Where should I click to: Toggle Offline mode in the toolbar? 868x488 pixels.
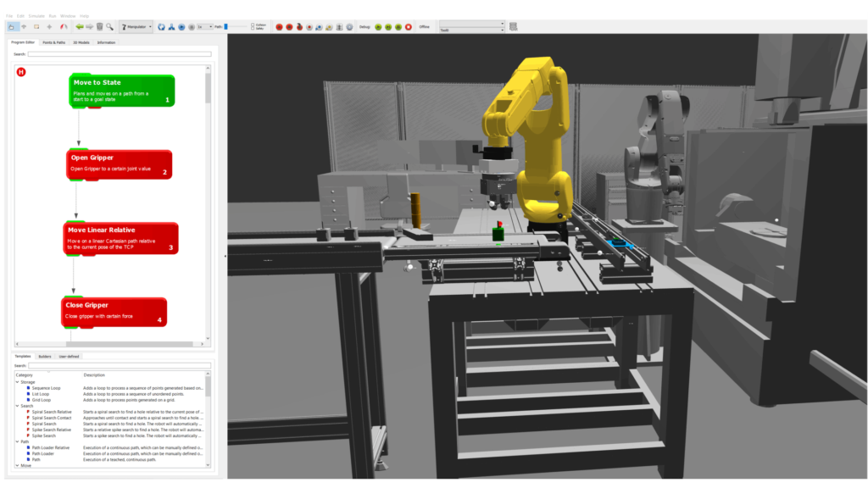click(425, 26)
